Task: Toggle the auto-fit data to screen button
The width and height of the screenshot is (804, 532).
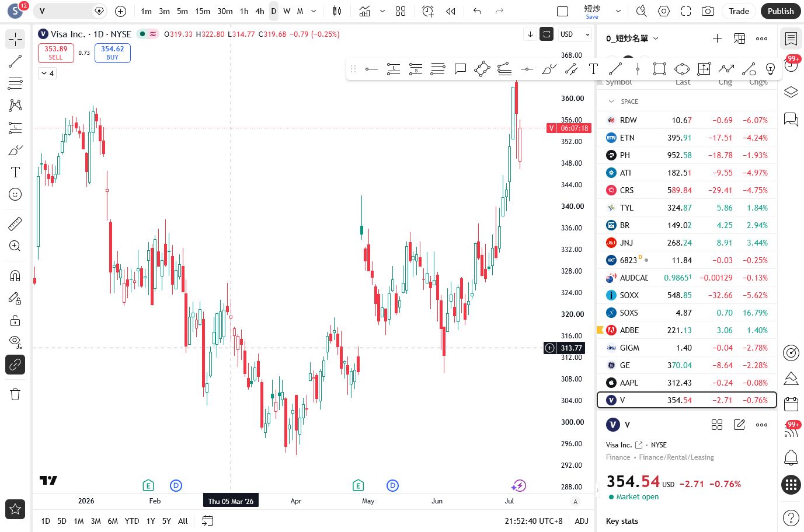Action: tap(547, 34)
